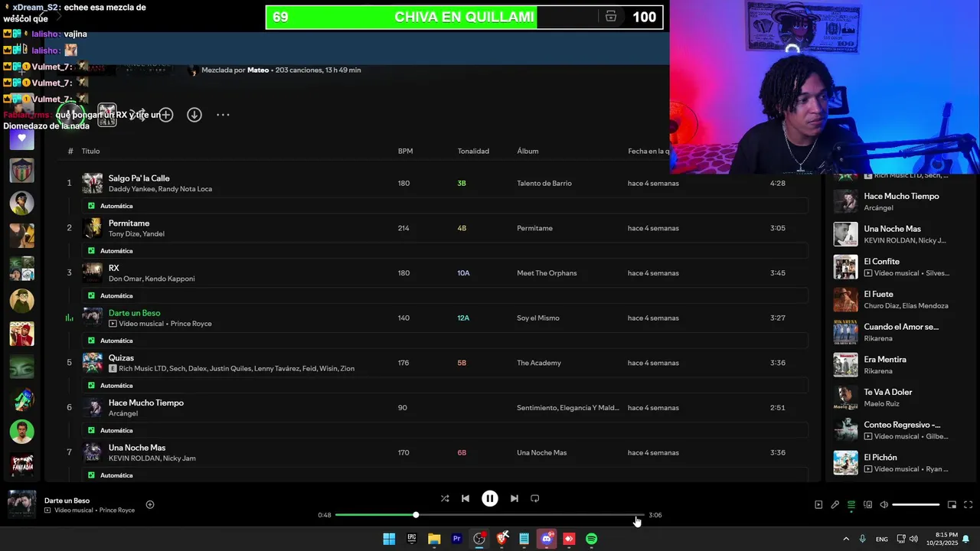
Task: Open the shield crest playlist in sidebar
Action: tap(21, 171)
